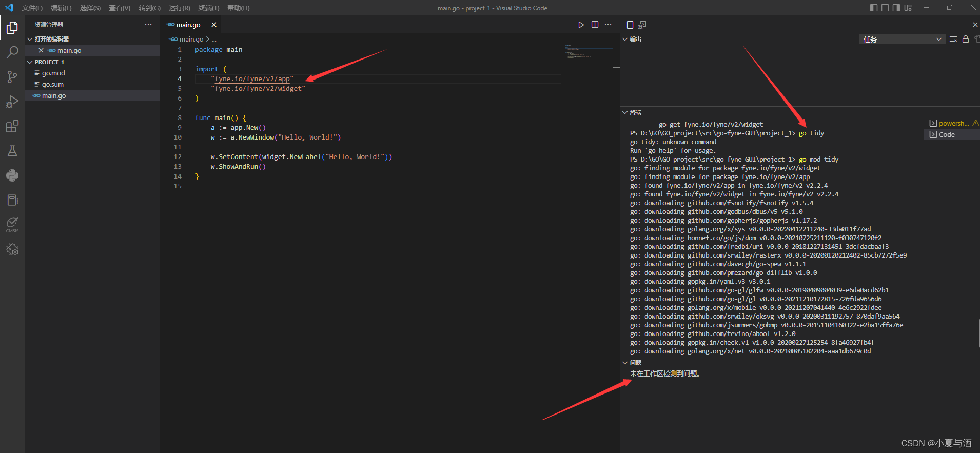Click the 未在工作区检测到问题 message

[665, 373]
